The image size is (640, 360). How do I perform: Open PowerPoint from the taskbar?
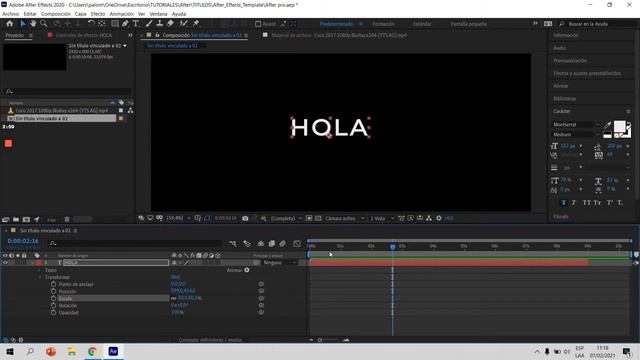[x=51, y=351]
